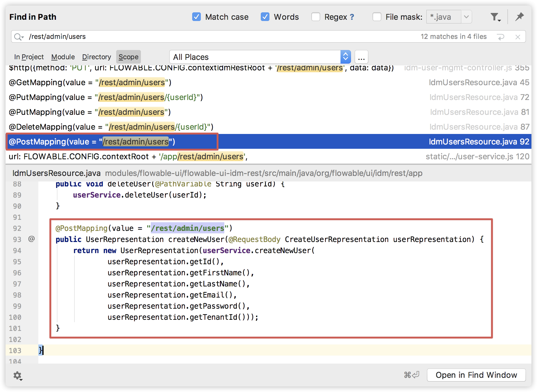Enable the File mask checkbox
537x392 pixels.
click(x=377, y=17)
